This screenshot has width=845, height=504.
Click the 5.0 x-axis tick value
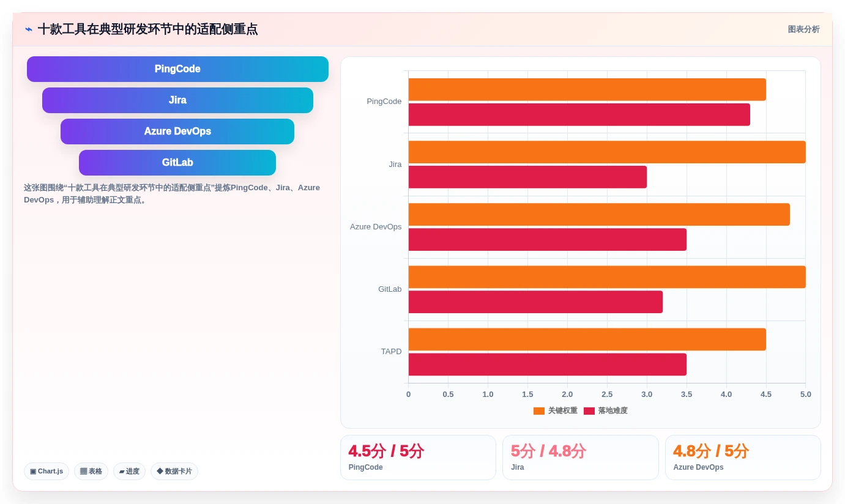pos(805,395)
